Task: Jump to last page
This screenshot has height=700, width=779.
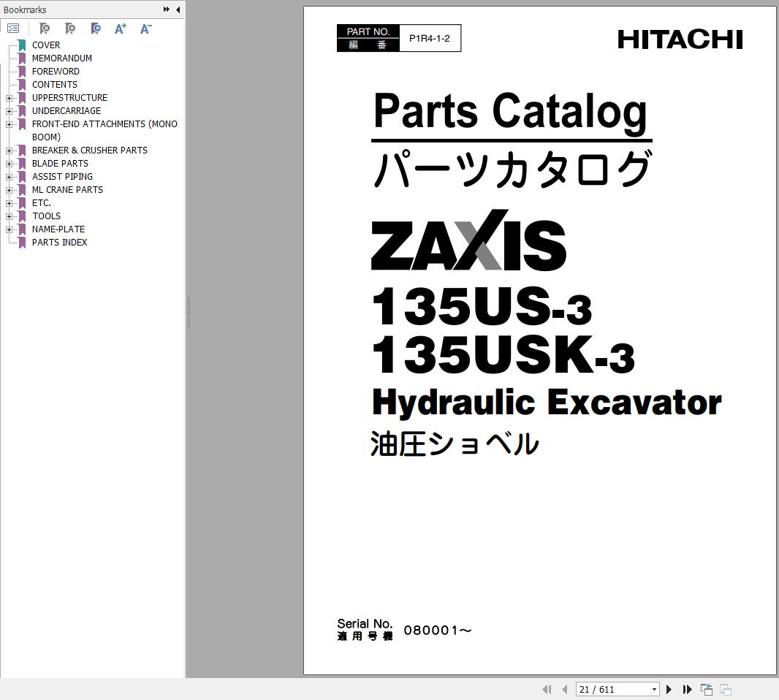Action: (687, 689)
